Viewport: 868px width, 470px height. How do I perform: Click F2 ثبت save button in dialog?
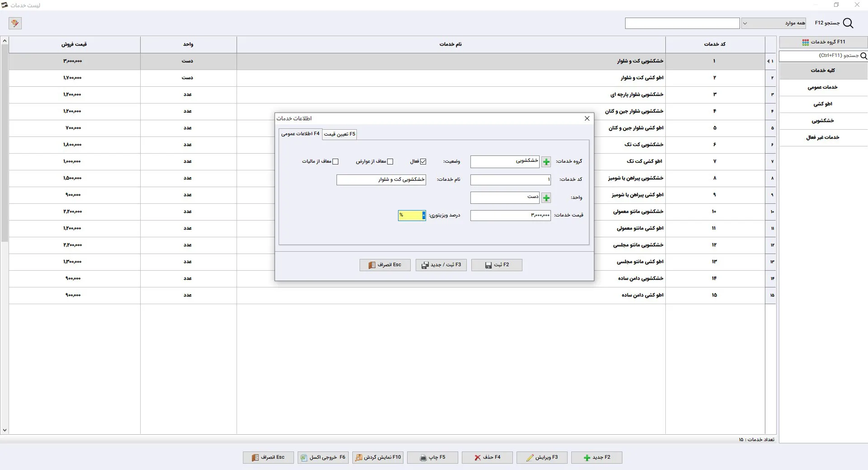[497, 265]
